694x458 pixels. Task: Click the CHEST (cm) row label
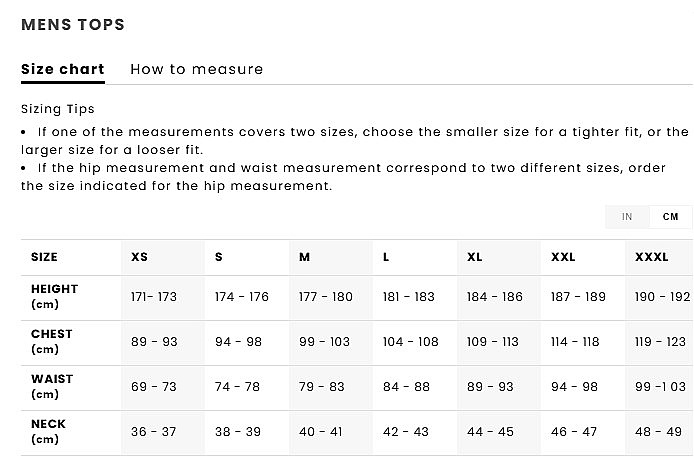point(51,342)
